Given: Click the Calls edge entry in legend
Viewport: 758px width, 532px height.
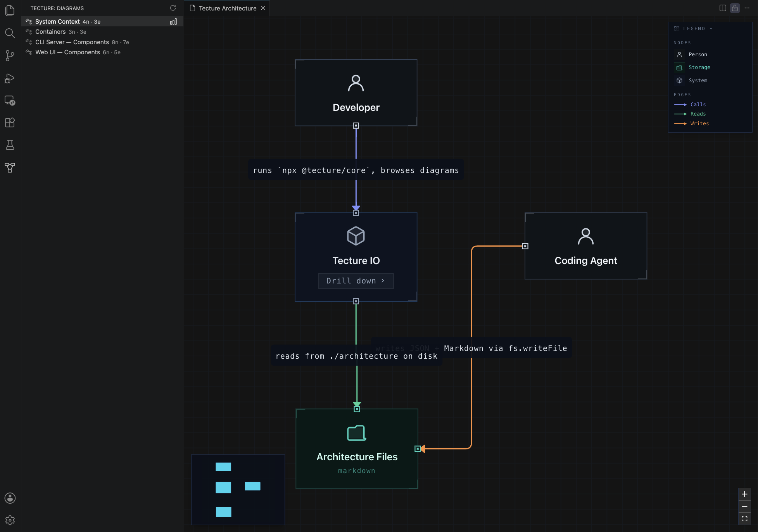Looking at the screenshot, I should [690, 105].
